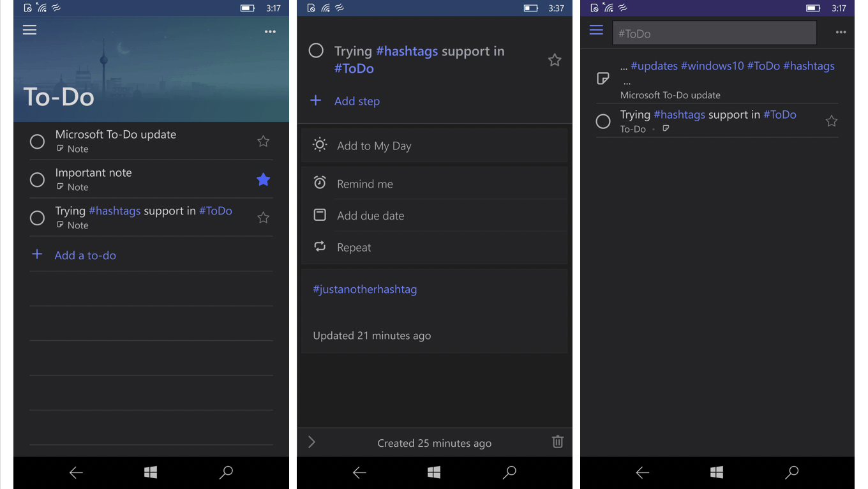Viewport: 868px width, 489px height.
Task: Tap search button on middle phone
Action: tap(509, 472)
